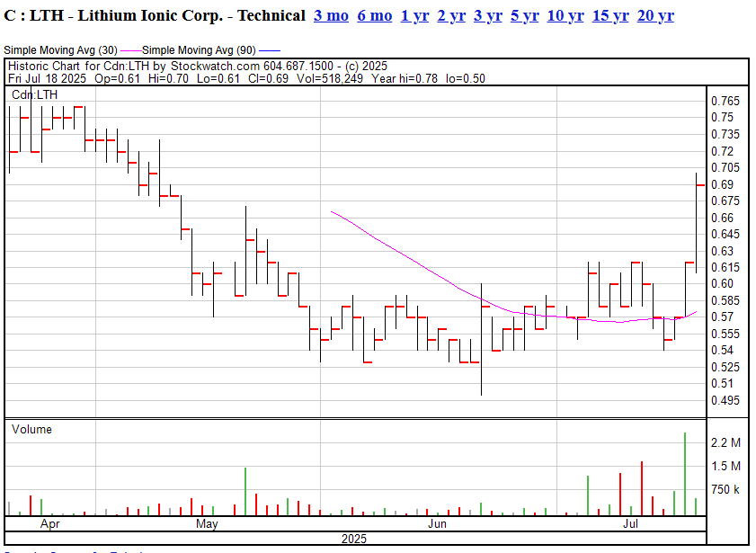The width and height of the screenshot is (756, 553).
Task: Click the 0.63 price axis label
Action: pyautogui.click(x=722, y=251)
